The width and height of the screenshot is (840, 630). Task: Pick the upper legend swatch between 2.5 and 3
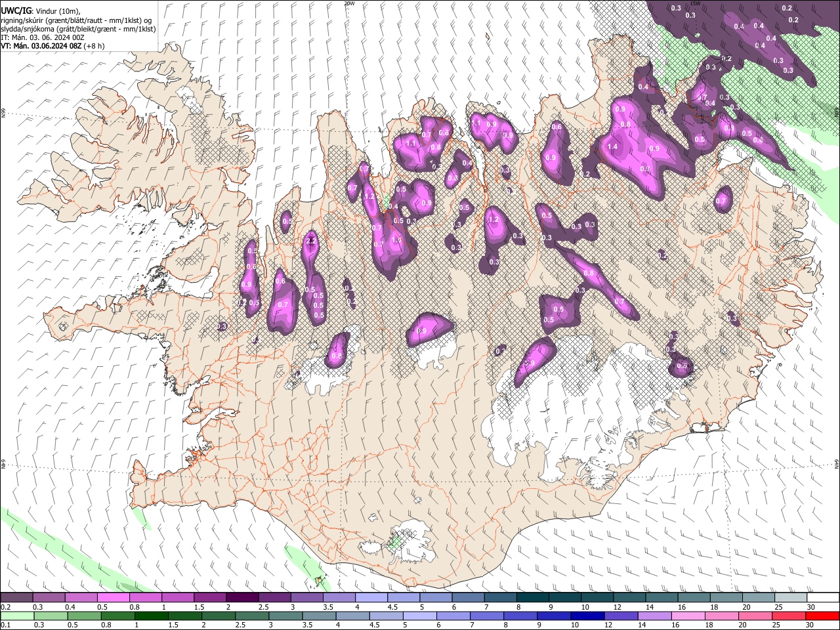click(274, 598)
